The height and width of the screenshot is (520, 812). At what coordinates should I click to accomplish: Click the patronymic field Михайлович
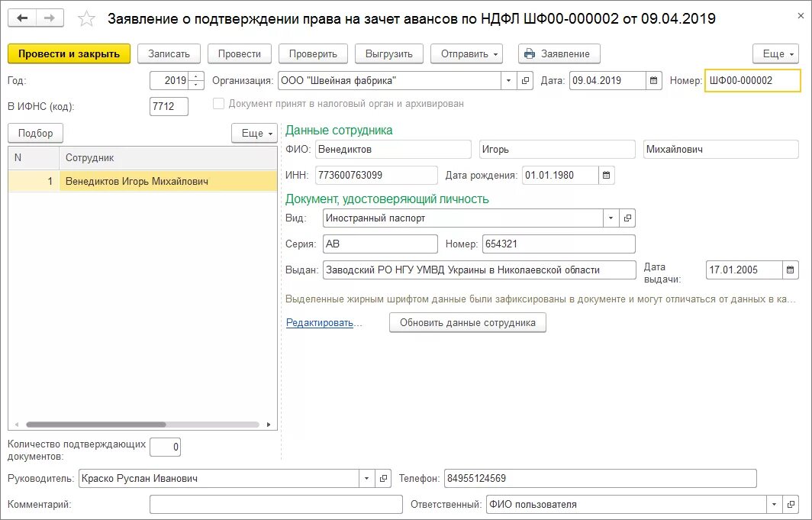click(721, 149)
